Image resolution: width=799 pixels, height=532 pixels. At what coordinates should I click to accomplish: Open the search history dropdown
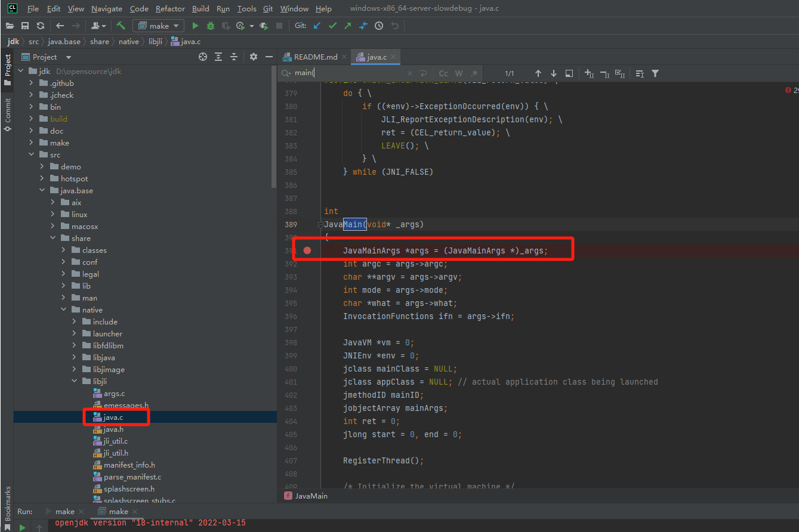286,73
